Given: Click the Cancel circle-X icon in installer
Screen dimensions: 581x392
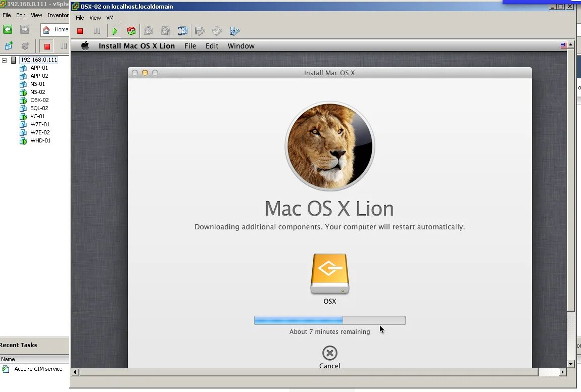Looking at the screenshot, I should (x=330, y=353).
